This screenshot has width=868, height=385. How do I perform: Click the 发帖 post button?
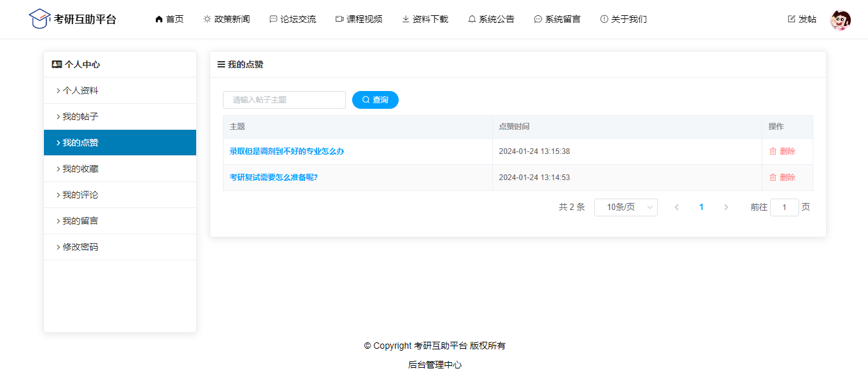[x=802, y=19]
